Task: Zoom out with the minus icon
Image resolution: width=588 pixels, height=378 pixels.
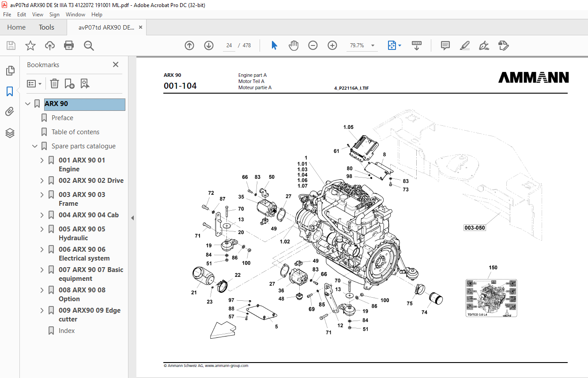Action: (313, 45)
